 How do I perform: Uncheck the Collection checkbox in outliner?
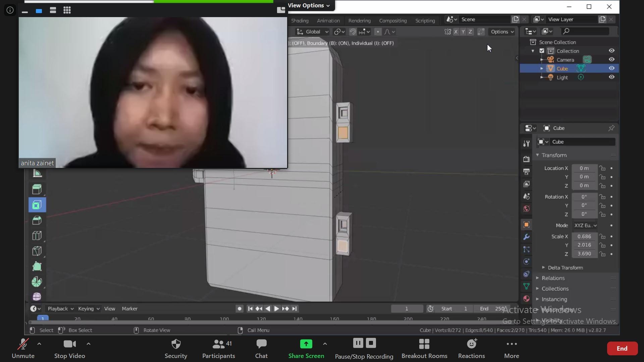[x=542, y=51]
